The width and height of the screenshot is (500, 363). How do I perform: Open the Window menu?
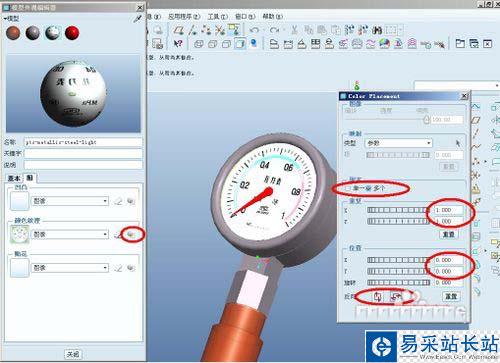pyautogui.click(x=245, y=16)
